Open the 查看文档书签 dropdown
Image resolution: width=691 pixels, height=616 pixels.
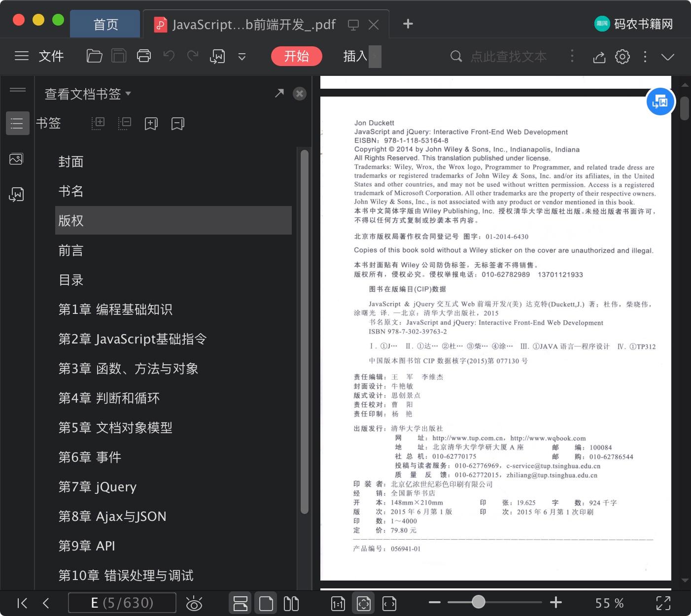coord(88,94)
